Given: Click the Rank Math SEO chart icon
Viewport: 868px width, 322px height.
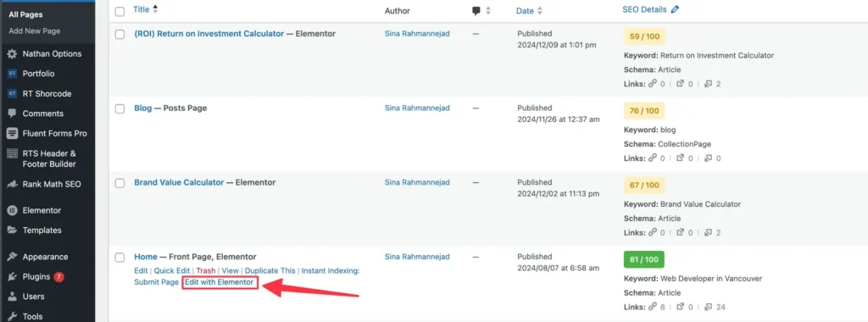Looking at the screenshot, I should (x=12, y=184).
